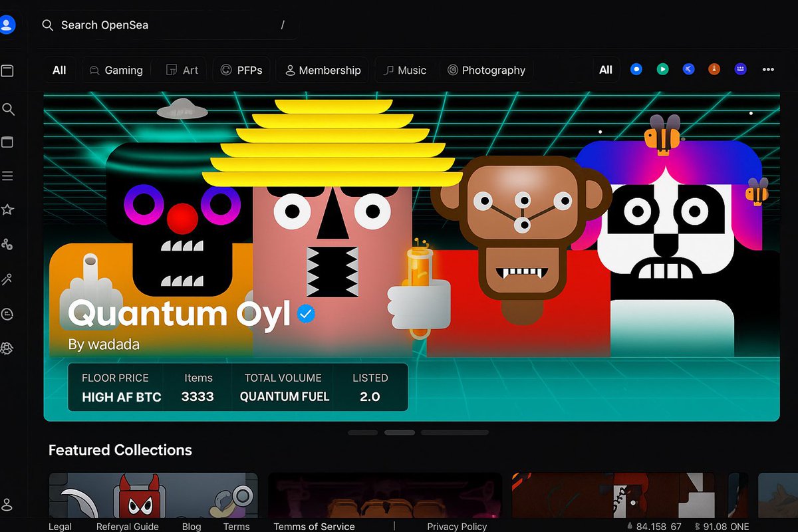
Task: Open the Terms footer link
Action: tap(237, 526)
